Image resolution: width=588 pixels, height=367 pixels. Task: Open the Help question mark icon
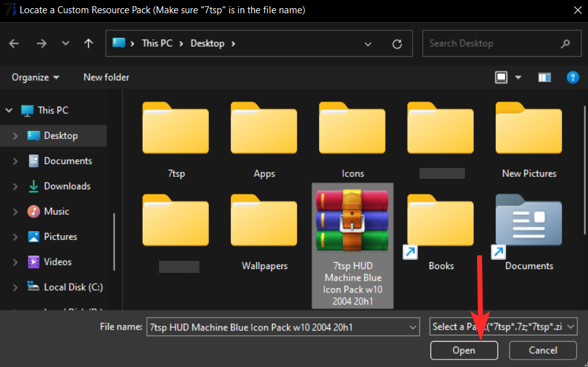(572, 77)
